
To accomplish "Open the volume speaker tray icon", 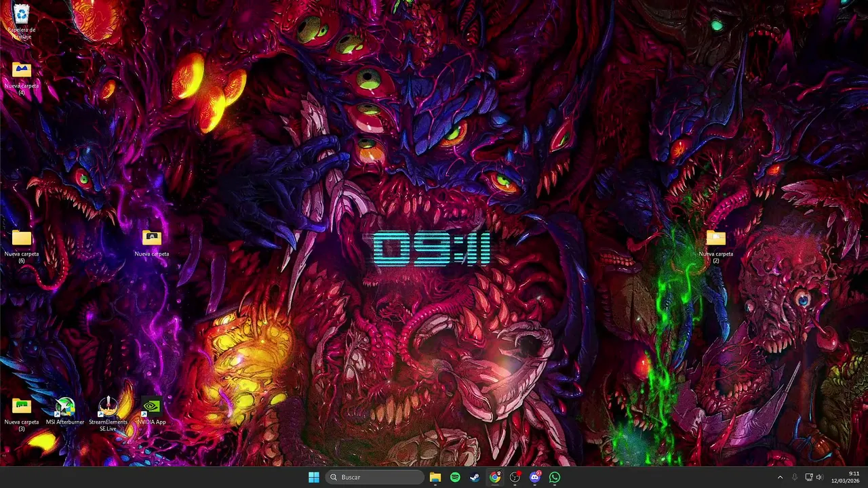I will [819, 477].
